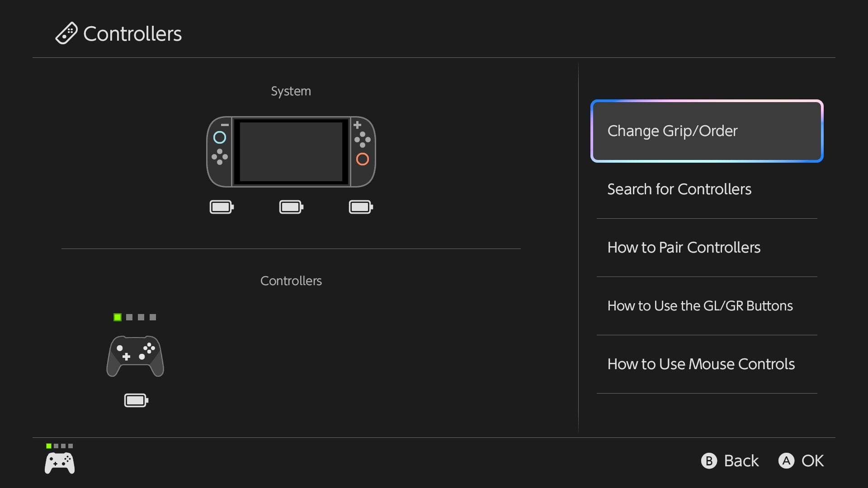
Task: Click the system console battery indicator
Action: 291,206
